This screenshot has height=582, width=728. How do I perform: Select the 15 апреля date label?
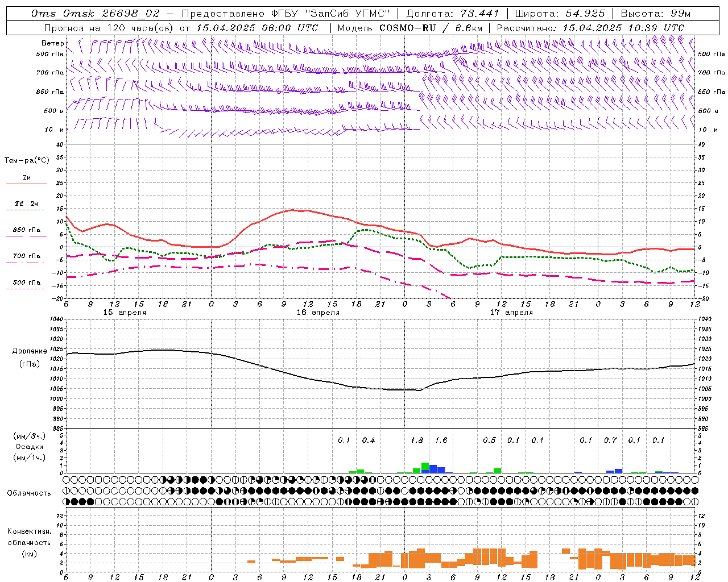[125, 313]
